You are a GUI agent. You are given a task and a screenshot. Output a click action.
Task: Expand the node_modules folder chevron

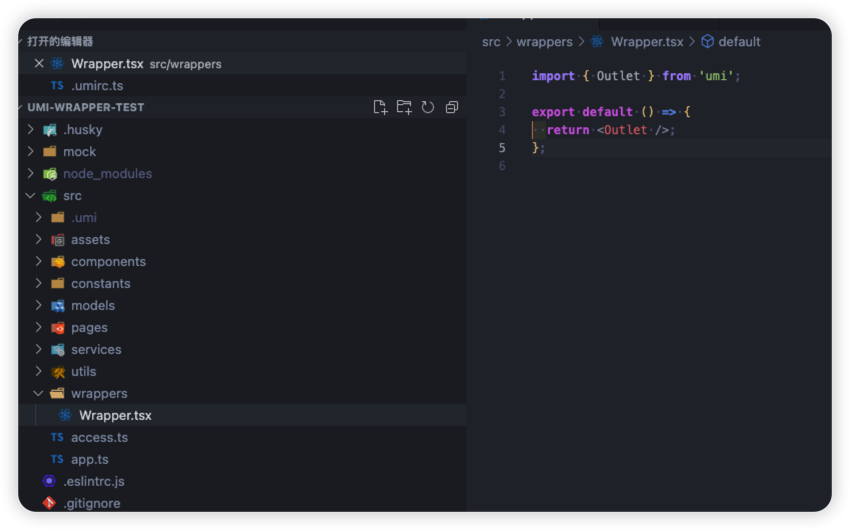coord(31,173)
